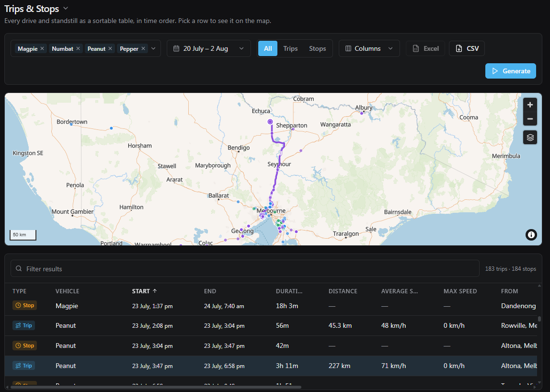Click the 23 July, 6:58 pm end time
The height and width of the screenshot is (392, 550).
click(224, 366)
